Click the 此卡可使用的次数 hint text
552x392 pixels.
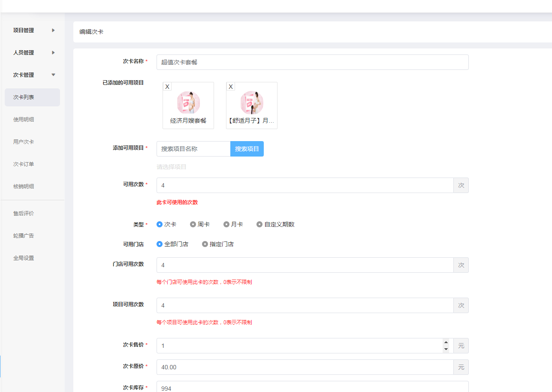177,202
